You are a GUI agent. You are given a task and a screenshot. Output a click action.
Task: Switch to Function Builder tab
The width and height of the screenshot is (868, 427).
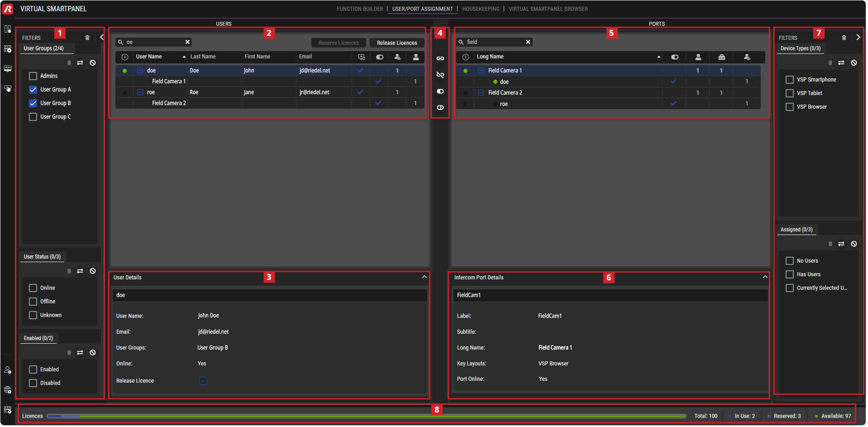(x=360, y=9)
